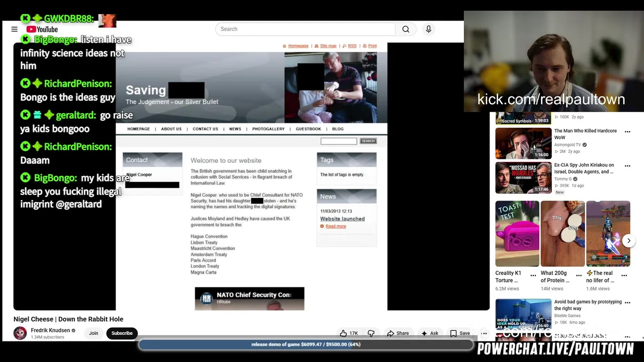Open options for What 200g of Protein short
The image size is (644, 362).
pyautogui.click(x=579, y=276)
